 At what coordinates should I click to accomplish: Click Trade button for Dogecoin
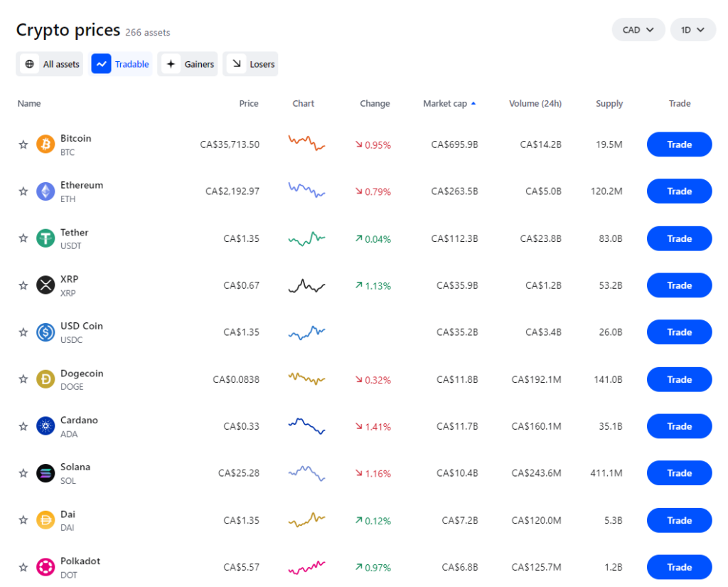679,379
